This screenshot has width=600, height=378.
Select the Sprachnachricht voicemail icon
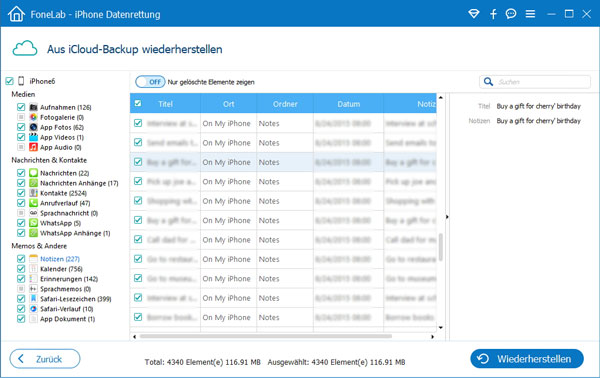coord(34,213)
